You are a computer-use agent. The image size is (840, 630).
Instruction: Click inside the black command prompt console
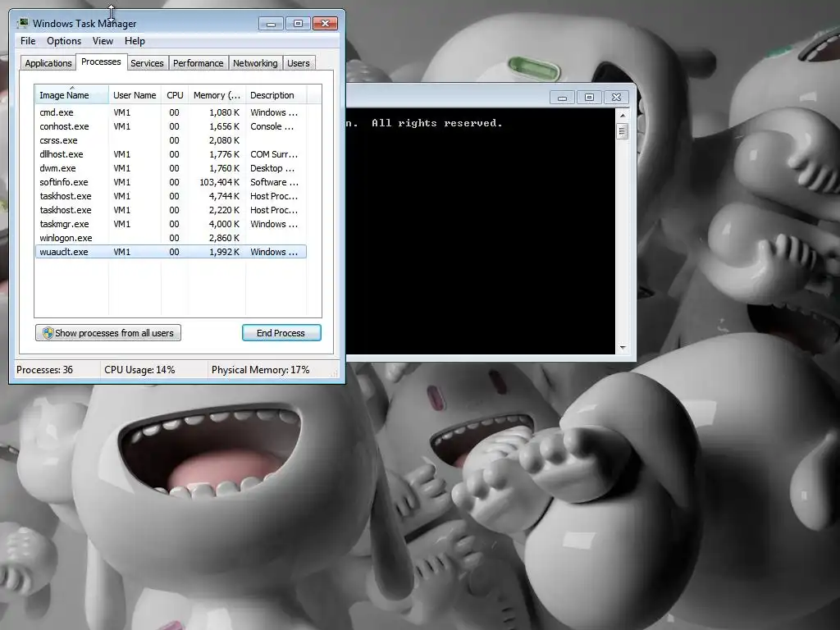[x=481, y=231]
